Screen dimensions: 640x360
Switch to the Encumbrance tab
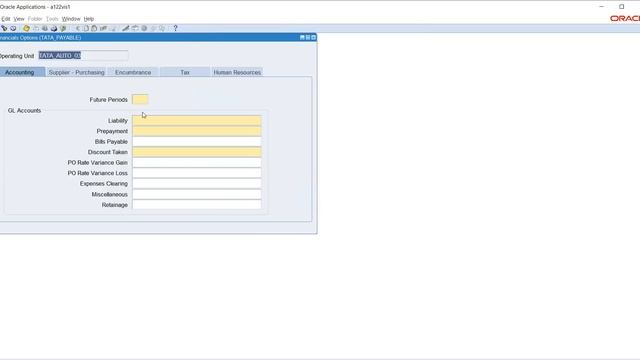click(x=133, y=72)
